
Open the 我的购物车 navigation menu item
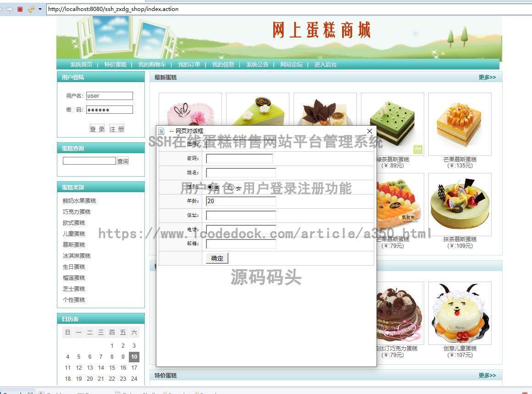[x=152, y=65]
